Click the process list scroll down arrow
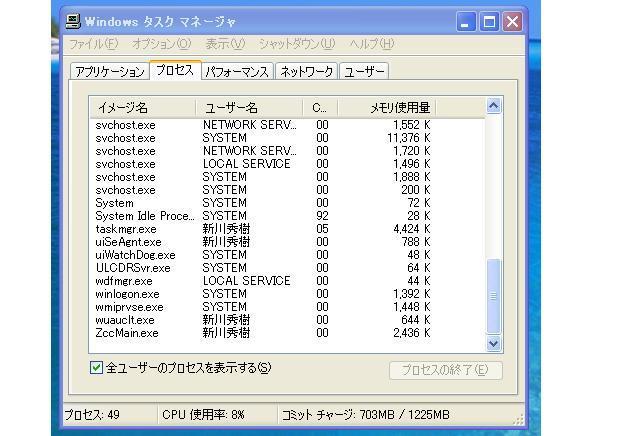 pyautogui.click(x=493, y=344)
